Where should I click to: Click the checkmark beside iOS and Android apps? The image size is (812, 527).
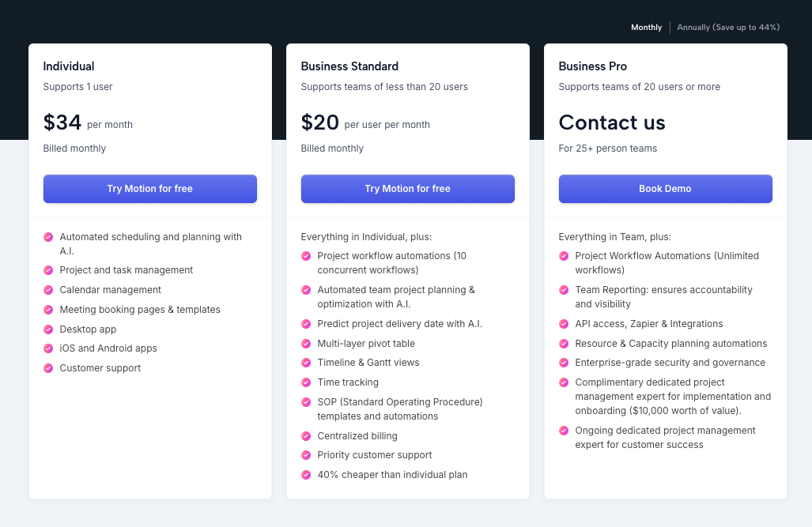click(48, 348)
